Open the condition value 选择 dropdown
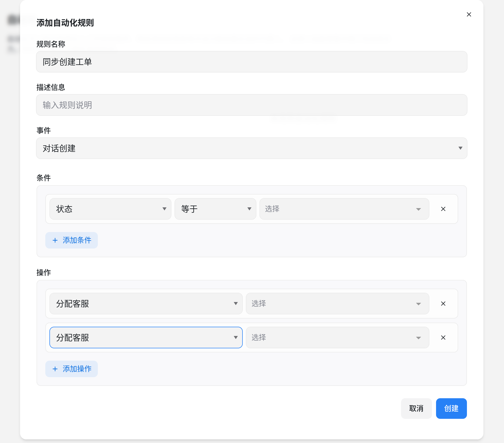The height and width of the screenshot is (443, 504). 344,209
